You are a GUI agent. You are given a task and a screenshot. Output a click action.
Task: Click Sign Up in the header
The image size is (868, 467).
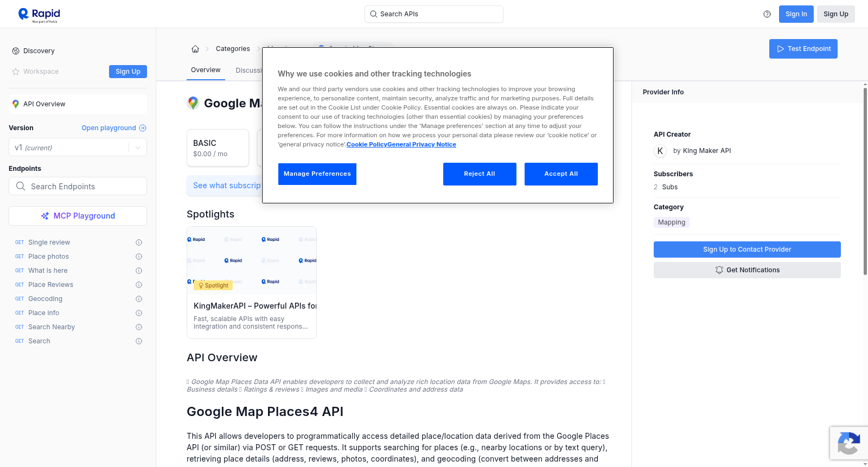(836, 14)
